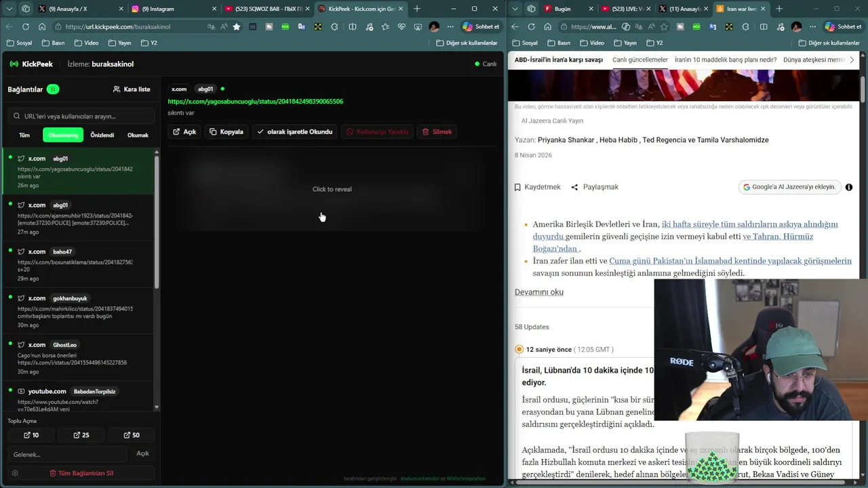Screen dimensions: 868x488
Task: Save article with Kaydetmek
Action: pos(538,187)
